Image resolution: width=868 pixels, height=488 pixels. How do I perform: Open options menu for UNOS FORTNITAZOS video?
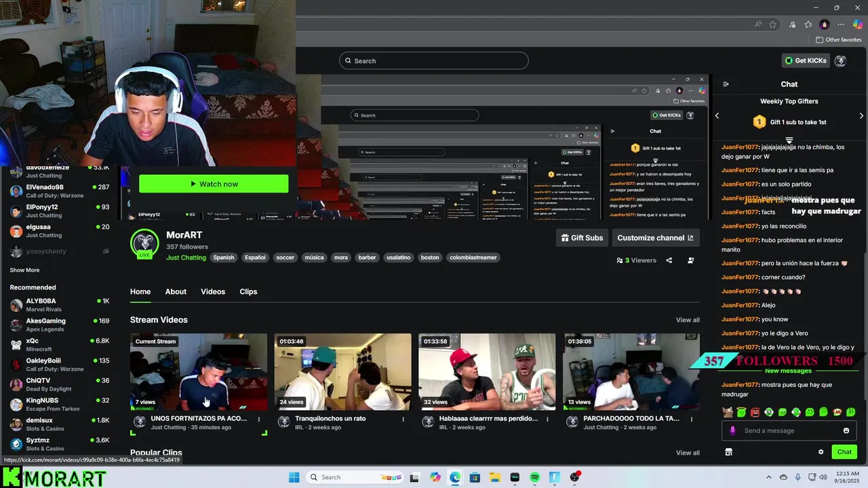(259, 419)
